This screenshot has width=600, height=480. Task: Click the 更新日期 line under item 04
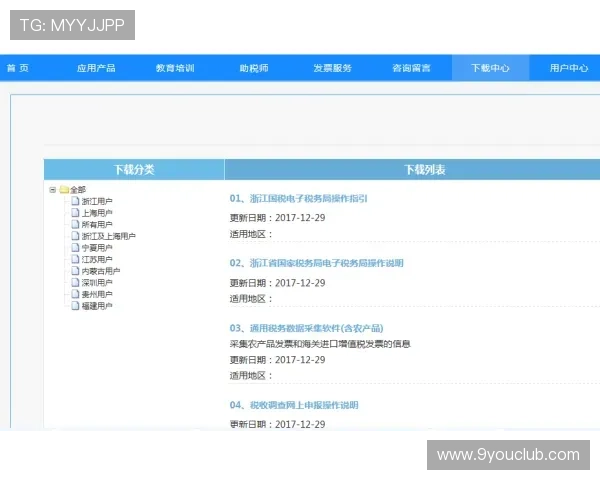pyautogui.click(x=277, y=424)
